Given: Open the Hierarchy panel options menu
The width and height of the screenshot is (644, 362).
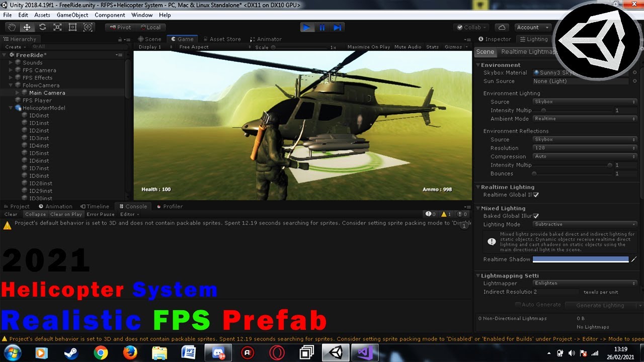Looking at the screenshot, I should point(128,39).
